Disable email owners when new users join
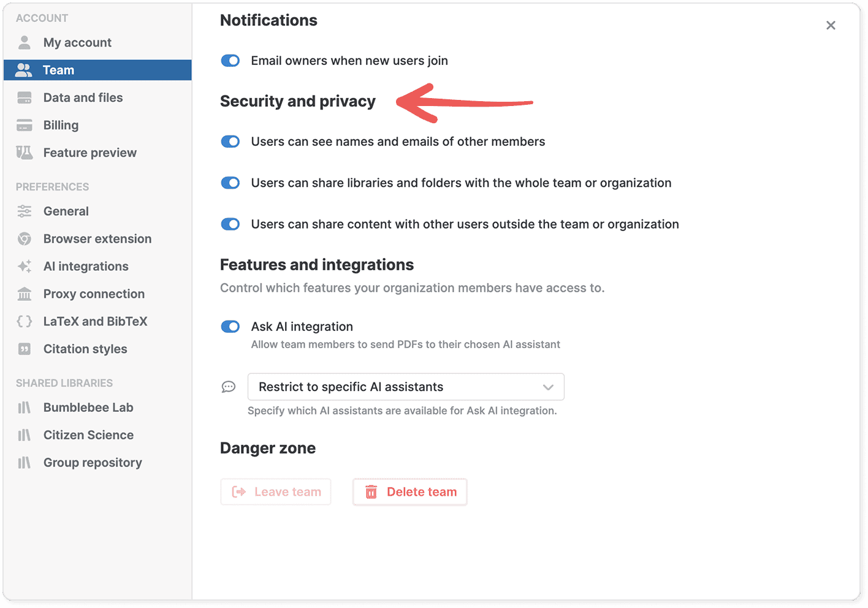The height and width of the screenshot is (608, 868). point(230,61)
